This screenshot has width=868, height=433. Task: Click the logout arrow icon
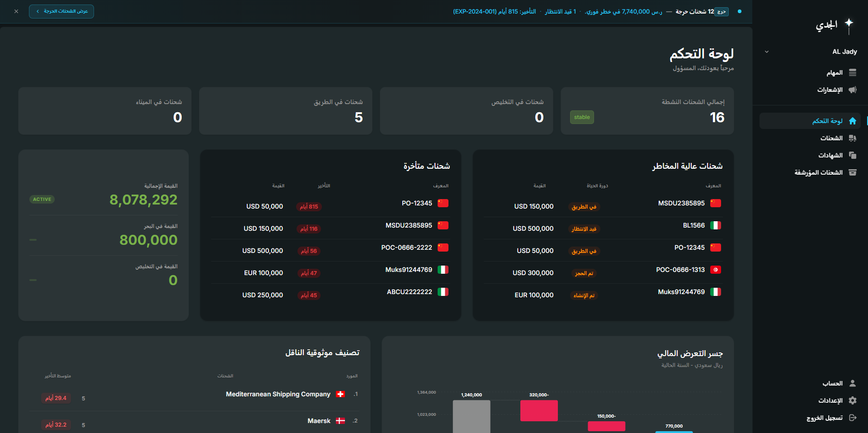[x=853, y=418]
